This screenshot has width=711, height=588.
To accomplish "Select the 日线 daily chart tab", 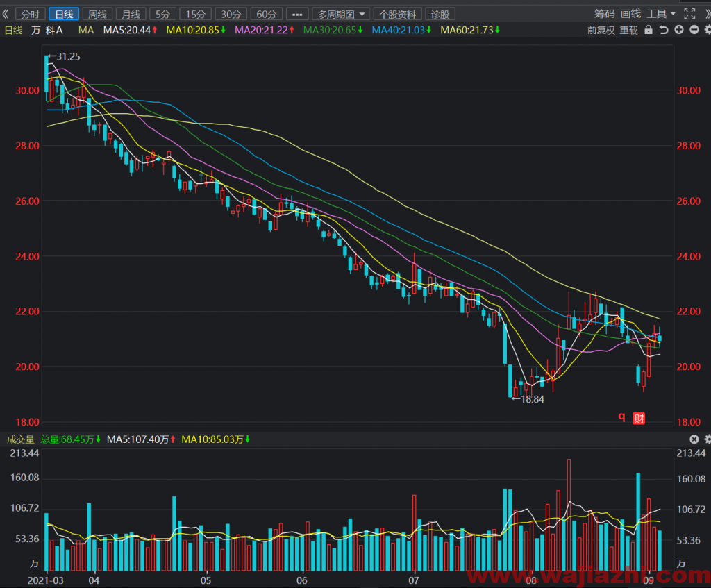I will [x=64, y=14].
